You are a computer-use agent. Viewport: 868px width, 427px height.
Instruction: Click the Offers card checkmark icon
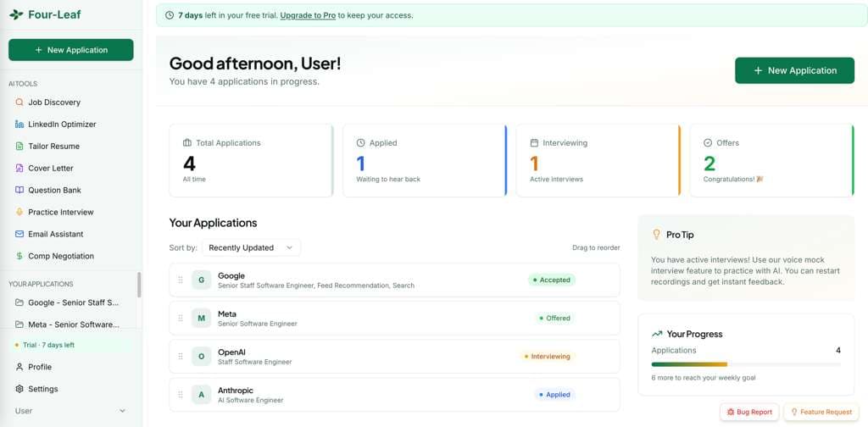click(708, 142)
